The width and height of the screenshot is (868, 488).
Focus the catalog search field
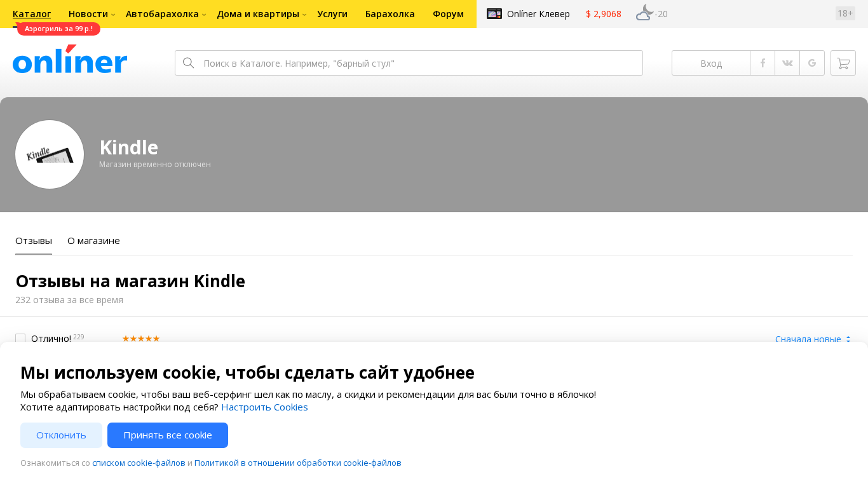pos(419,63)
